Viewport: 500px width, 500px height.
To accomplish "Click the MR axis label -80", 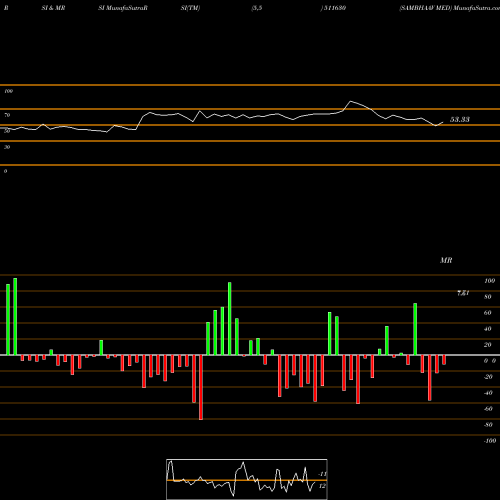I will pos(488,425).
